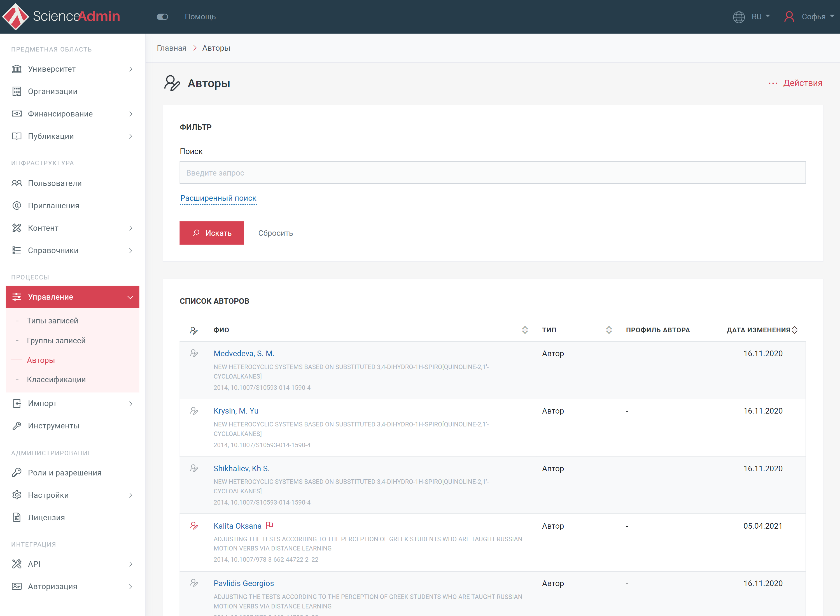Collapse the Управление section
840x616 pixels.
tap(130, 297)
